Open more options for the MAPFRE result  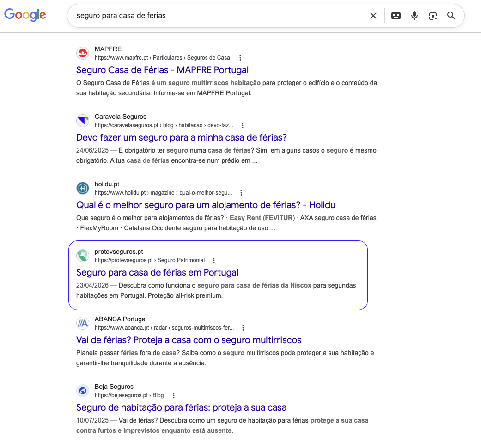tap(240, 58)
